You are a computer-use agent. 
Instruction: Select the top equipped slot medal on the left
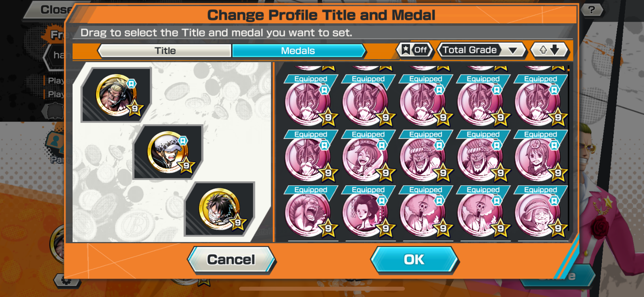[117, 94]
